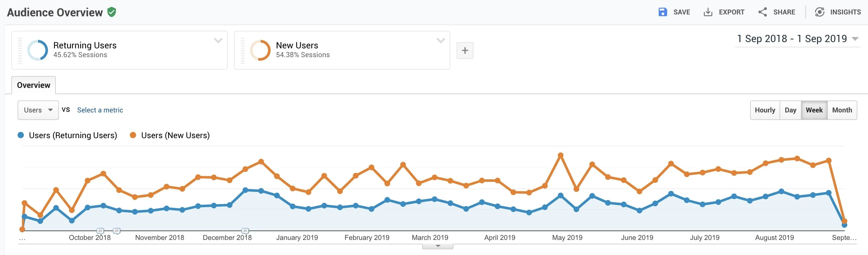
Task: Click the Users (Returning Users) legend label
Action: pos(73,135)
